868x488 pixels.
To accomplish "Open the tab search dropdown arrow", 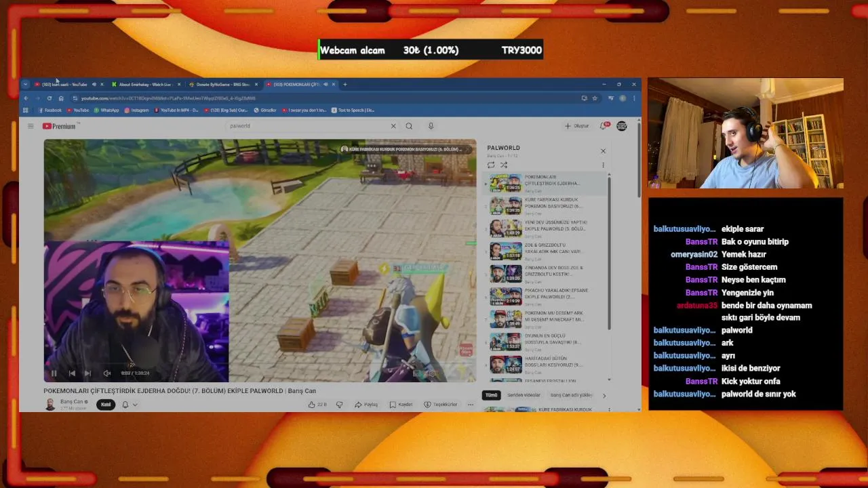I will click(25, 85).
